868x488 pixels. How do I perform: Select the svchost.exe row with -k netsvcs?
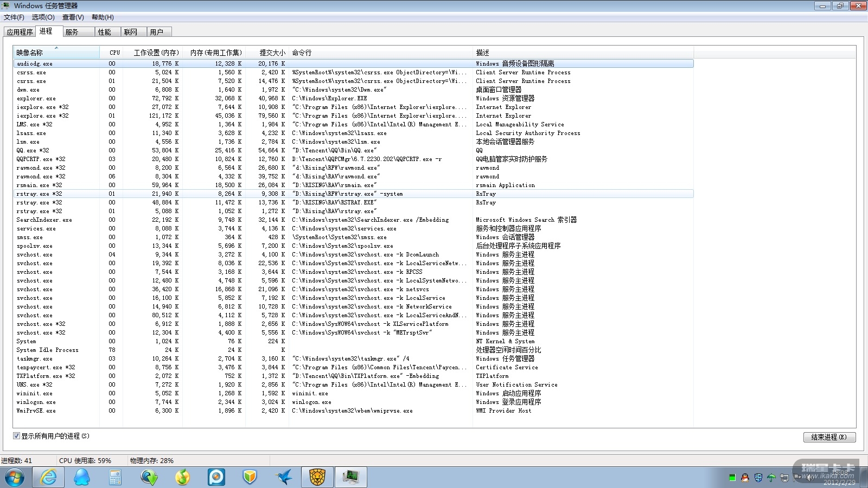pyautogui.click(x=353, y=289)
